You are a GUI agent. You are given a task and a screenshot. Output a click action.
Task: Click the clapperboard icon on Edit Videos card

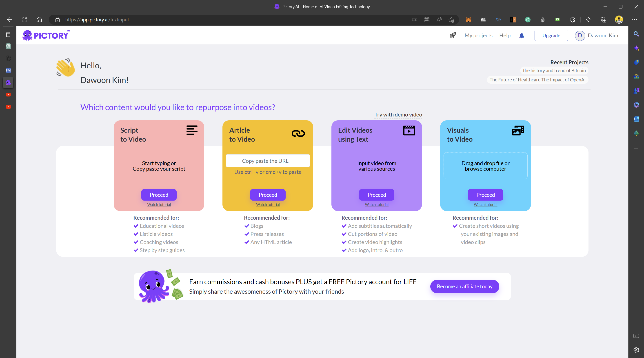click(x=409, y=130)
